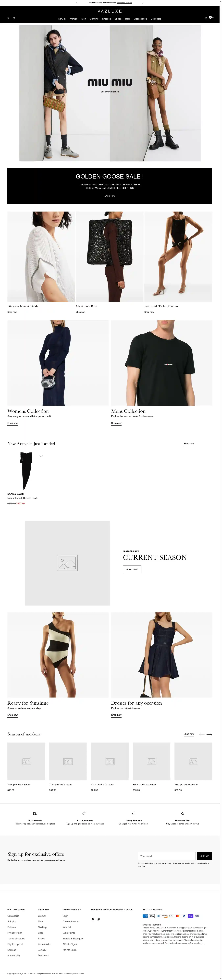Open the Dresses menu item

coord(107,19)
